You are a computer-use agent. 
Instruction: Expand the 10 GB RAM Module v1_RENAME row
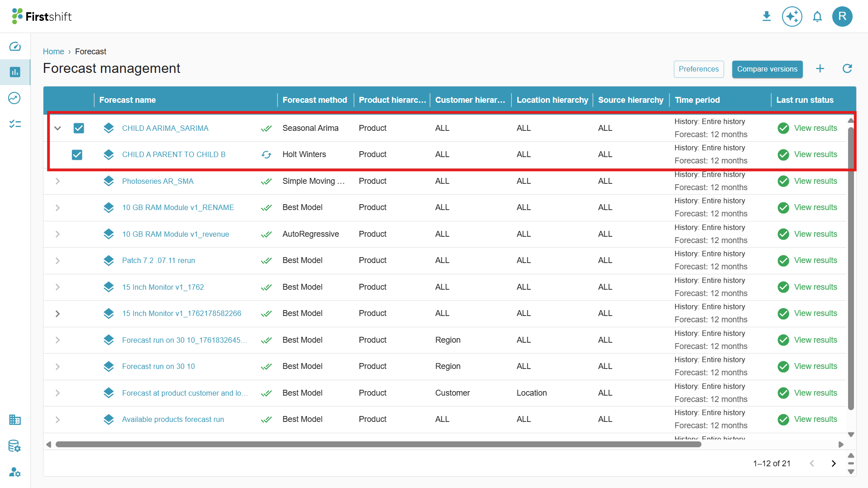tap(57, 208)
